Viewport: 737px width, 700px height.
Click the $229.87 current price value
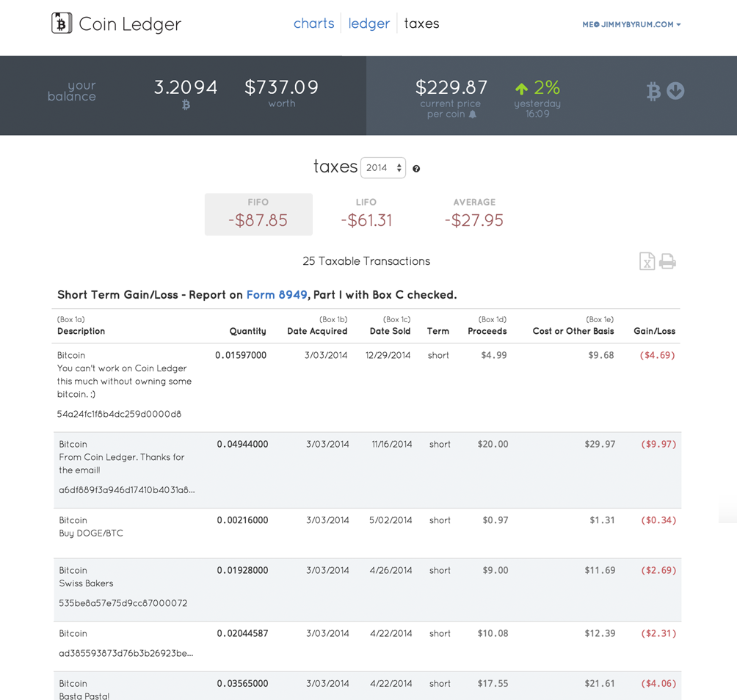(x=451, y=87)
